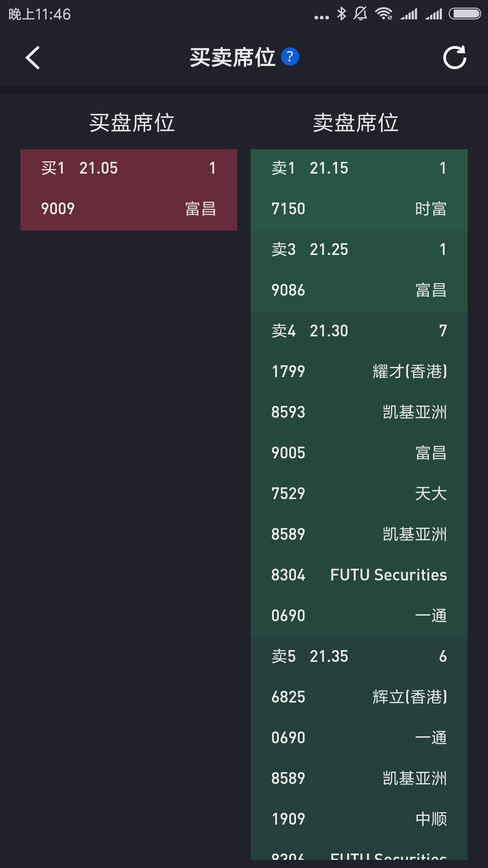Tap the 卖4 21.30 price level row

[x=359, y=331]
